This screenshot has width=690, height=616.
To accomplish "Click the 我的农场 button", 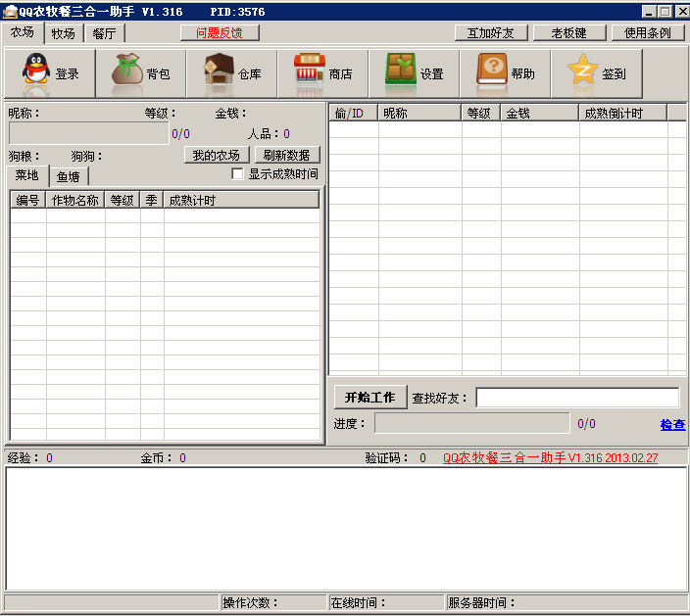I will 217,155.
